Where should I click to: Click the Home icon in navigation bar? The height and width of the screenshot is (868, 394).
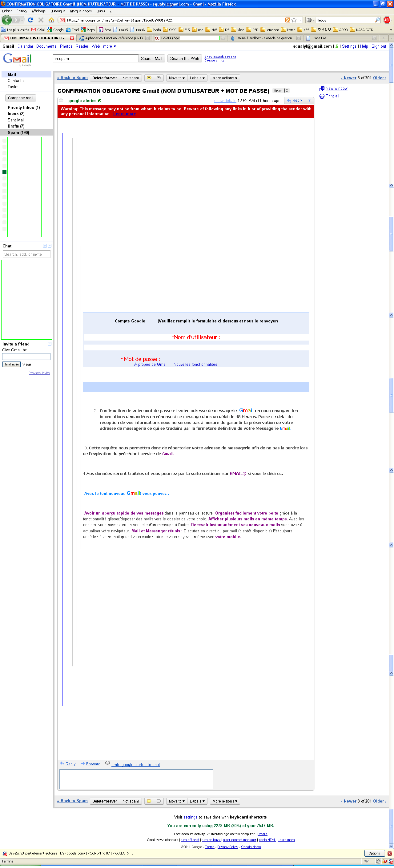(51, 20)
